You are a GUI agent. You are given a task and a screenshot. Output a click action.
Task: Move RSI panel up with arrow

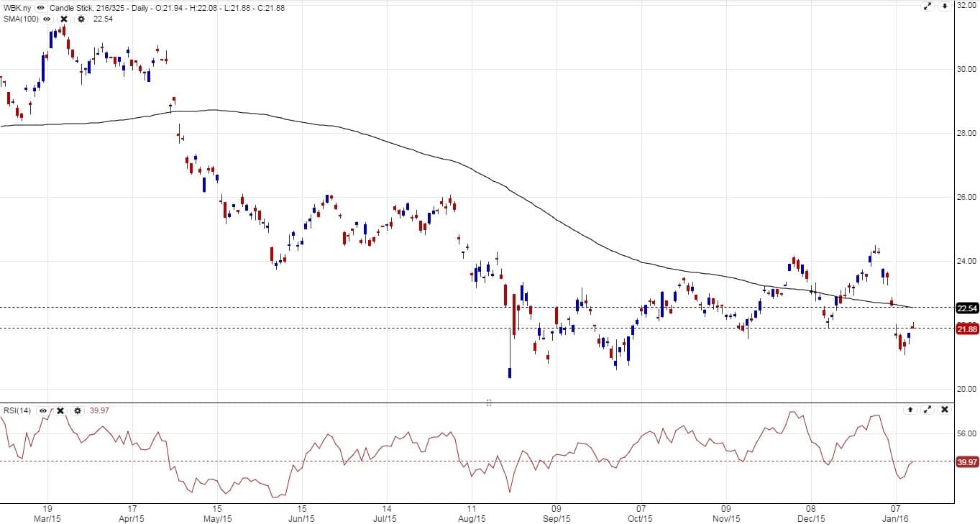[x=910, y=410]
